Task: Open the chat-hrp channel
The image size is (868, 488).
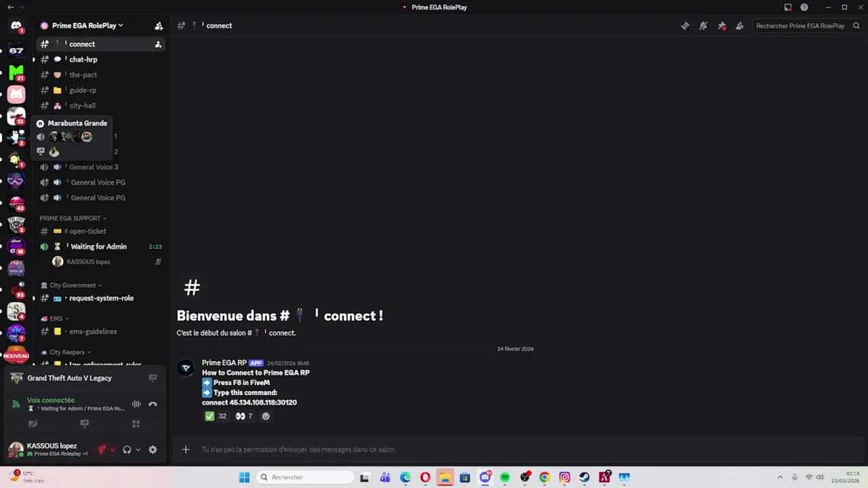Action: [100, 60]
